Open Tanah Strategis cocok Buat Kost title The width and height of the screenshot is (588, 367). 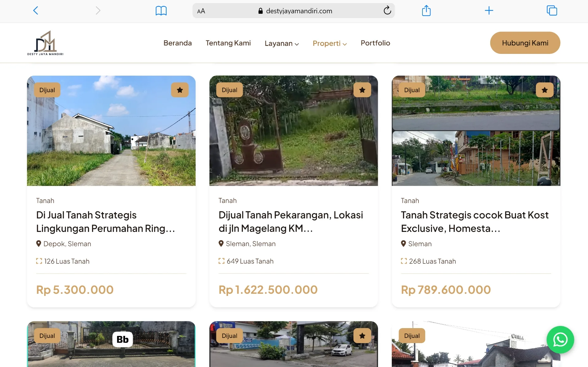coord(475,222)
